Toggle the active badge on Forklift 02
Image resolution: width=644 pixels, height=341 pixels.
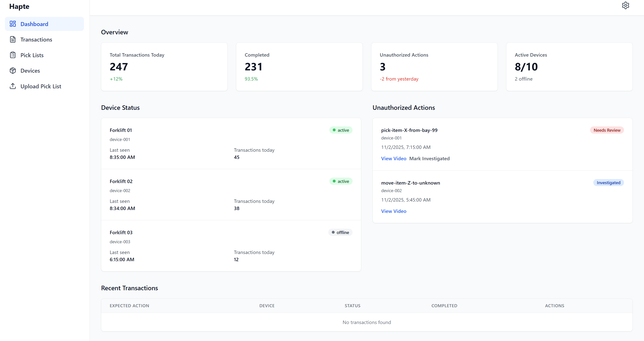[341, 181]
